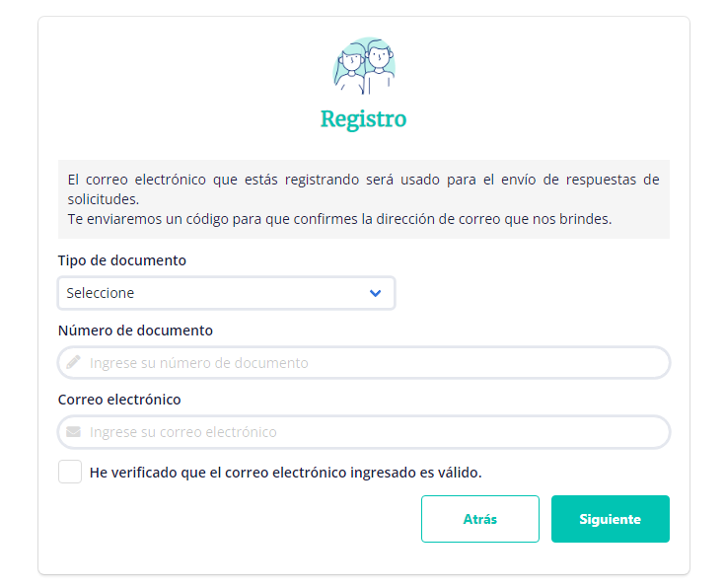Click the label 'He verificado que el correo electrónico ingresado es válido'
The height and width of the screenshot is (588, 724).
coord(285,473)
